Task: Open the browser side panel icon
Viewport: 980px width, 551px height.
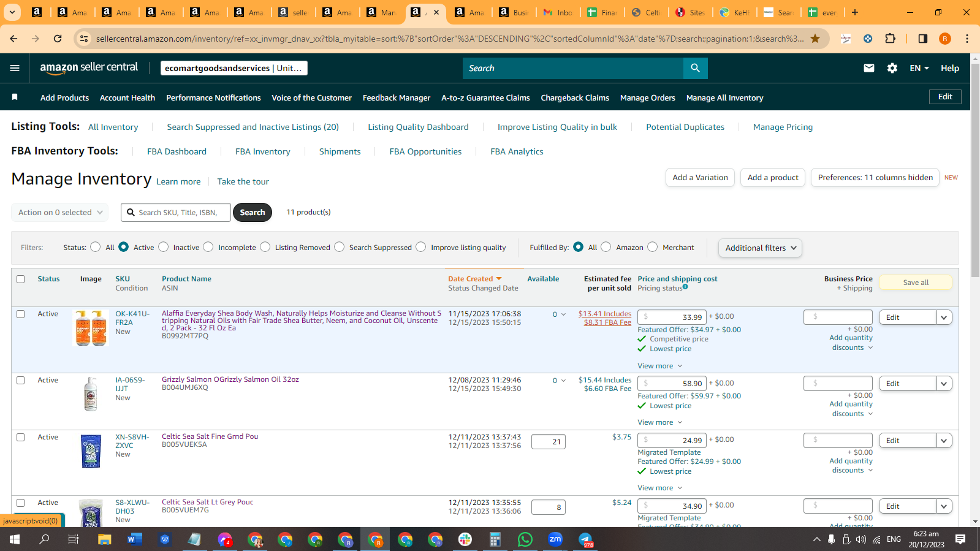Action: click(x=923, y=39)
